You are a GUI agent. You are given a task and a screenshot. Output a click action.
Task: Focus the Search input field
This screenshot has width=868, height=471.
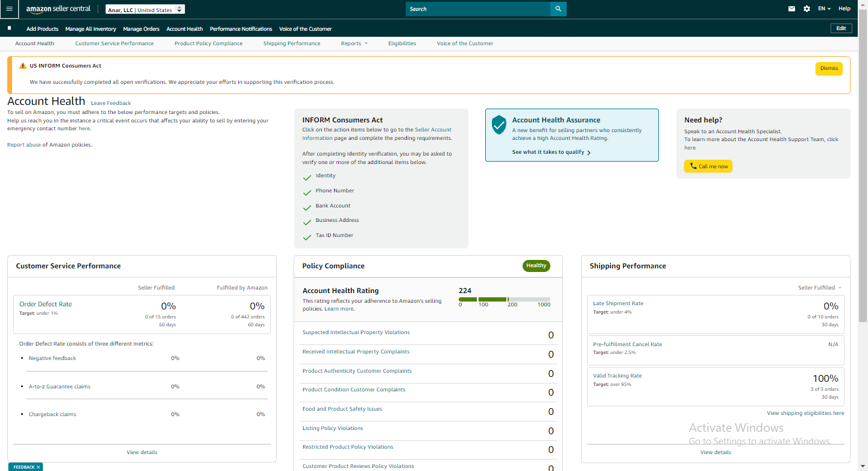tap(478, 9)
